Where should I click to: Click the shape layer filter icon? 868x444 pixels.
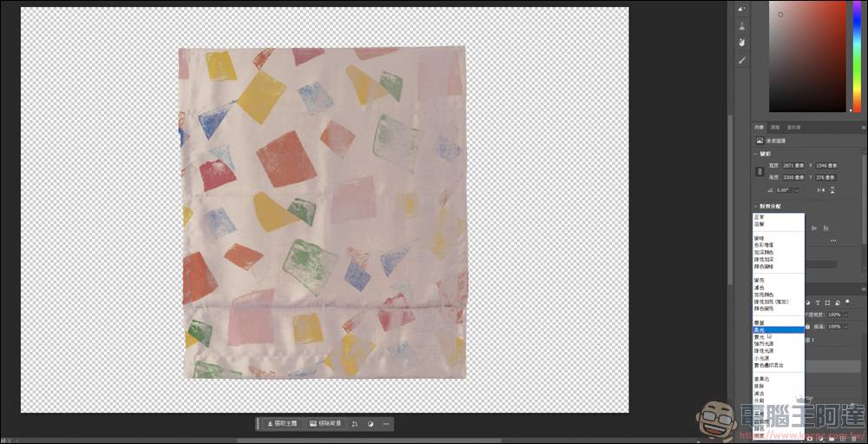point(827,302)
